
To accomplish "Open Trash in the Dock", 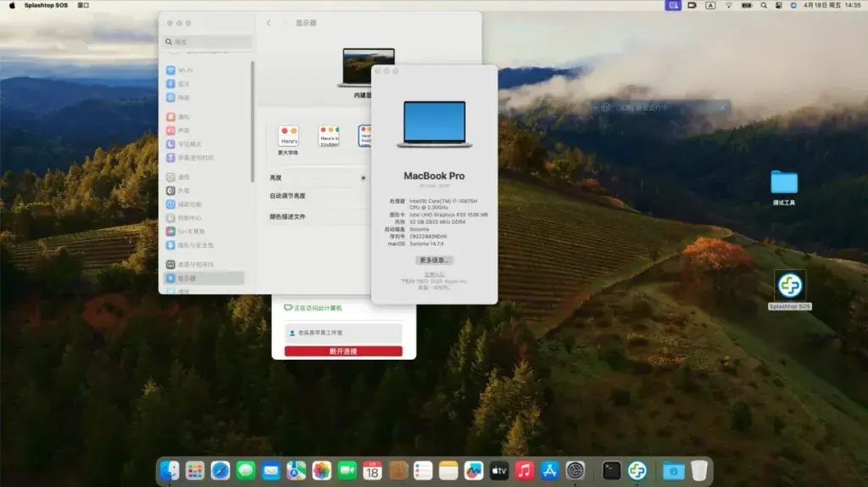I will click(699, 471).
